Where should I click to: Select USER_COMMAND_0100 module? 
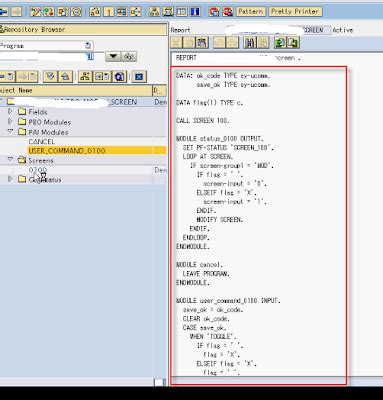click(67, 151)
